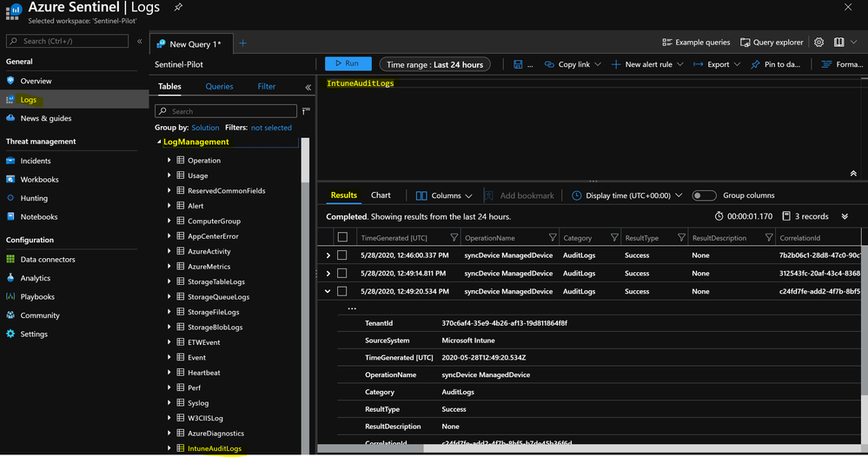Open Notebooks page
The height and width of the screenshot is (457, 868).
click(39, 217)
